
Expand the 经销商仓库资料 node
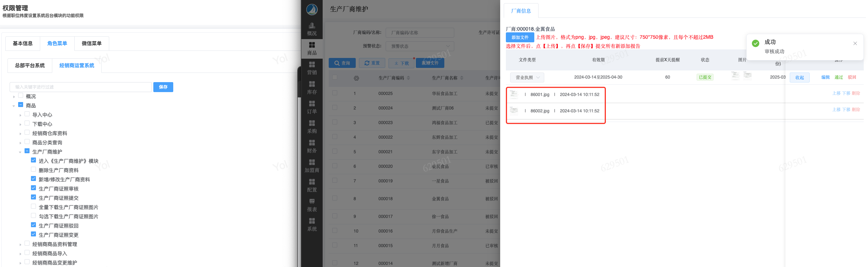click(x=20, y=134)
